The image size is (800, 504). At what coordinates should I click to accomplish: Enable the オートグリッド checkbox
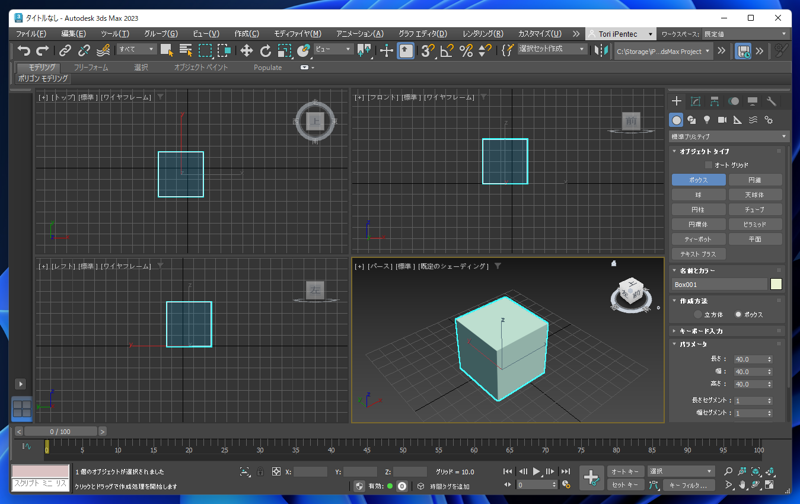(x=709, y=165)
